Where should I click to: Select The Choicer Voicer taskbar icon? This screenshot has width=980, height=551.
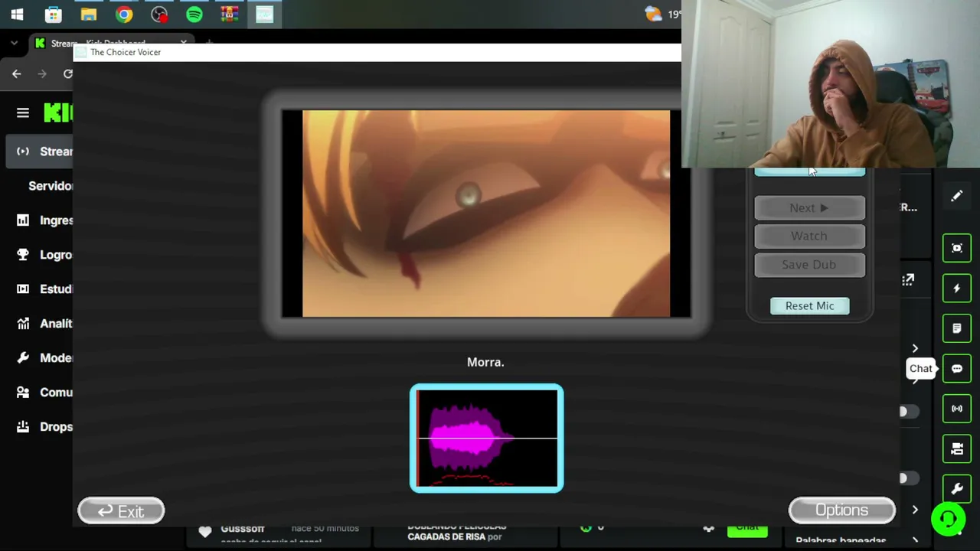264,14
